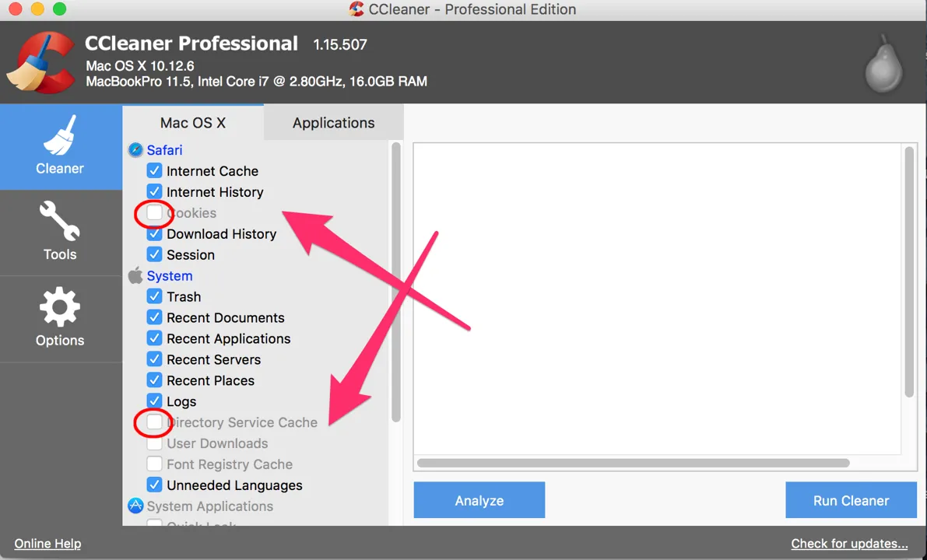Viewport: 927px width, 560px height.
Task: Click the CCleaner icon in title bar
Action: point(356,9)
